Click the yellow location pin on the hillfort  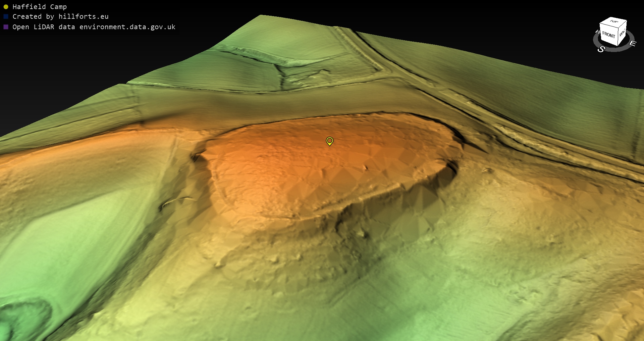click(x=330, y=141)
